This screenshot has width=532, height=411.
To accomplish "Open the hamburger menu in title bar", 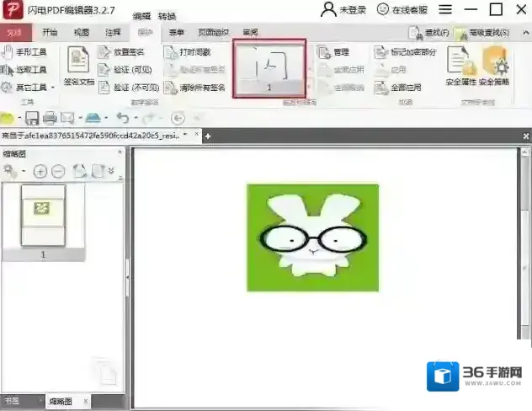I will [444, 9].
